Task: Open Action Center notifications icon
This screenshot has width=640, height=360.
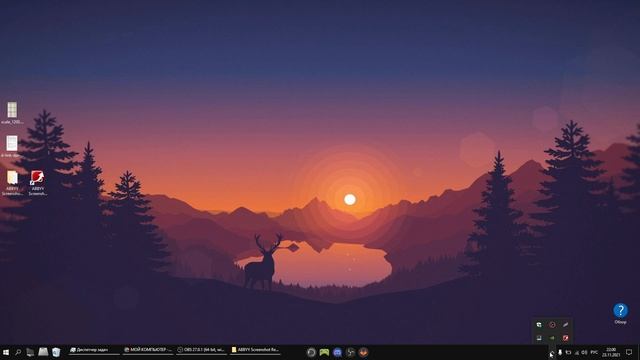Action: 629,352
